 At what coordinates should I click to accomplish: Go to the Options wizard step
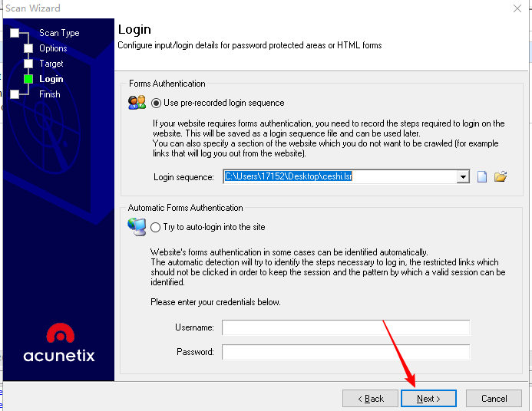[53, 48]
